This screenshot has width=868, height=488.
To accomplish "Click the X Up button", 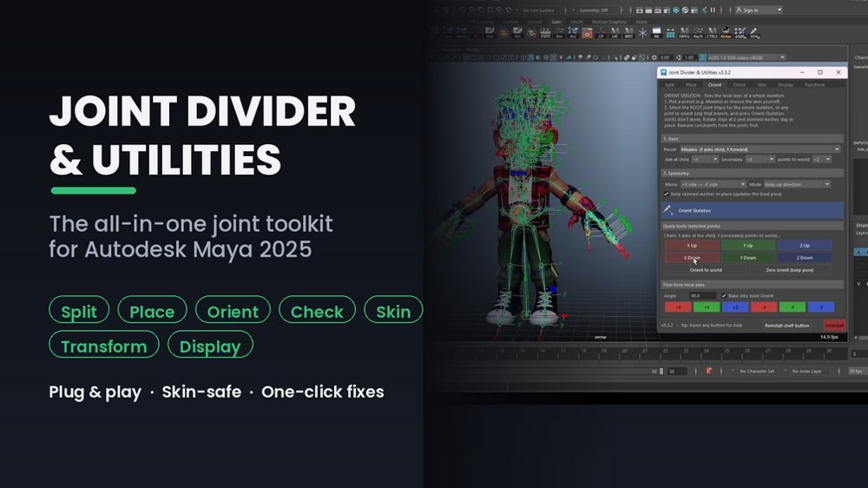I will tap(692, 246).
